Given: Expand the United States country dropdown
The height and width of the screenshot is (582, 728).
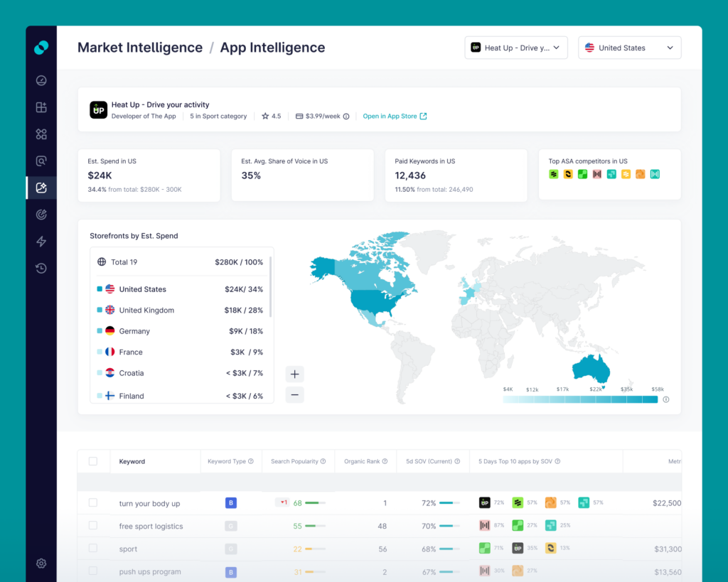Looking at the screenshot, I should [629, 47].
